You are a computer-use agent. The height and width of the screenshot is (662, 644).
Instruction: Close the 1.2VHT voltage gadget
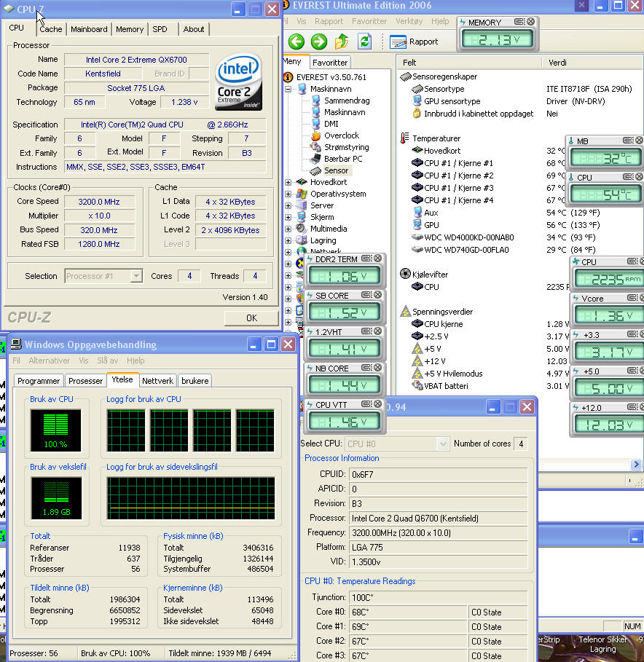[x=377, y=331]
